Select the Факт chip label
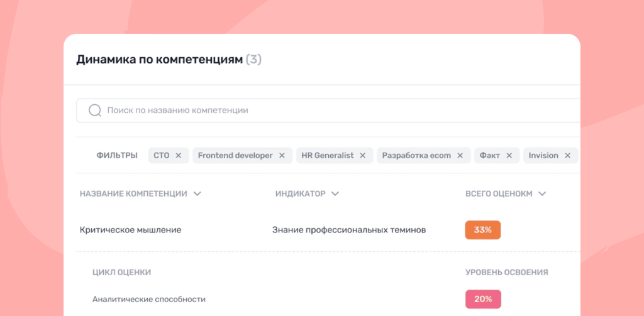 tap(490, 156)
